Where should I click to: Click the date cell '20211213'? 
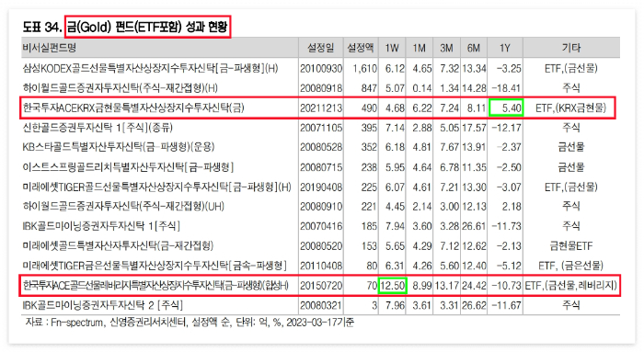point(321,108)
